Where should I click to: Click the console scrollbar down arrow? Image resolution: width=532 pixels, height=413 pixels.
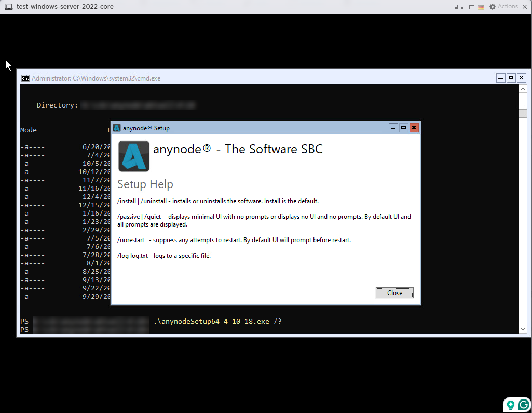[x=523, y=329]
